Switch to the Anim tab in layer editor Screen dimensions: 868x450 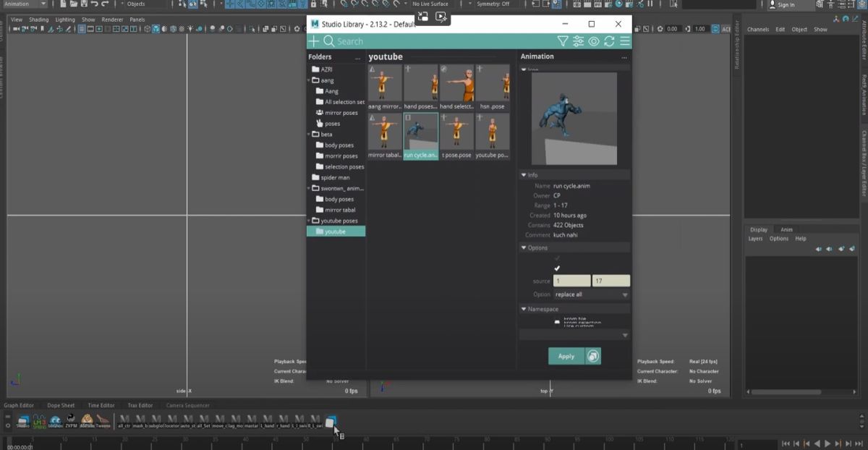click(786, 229)
